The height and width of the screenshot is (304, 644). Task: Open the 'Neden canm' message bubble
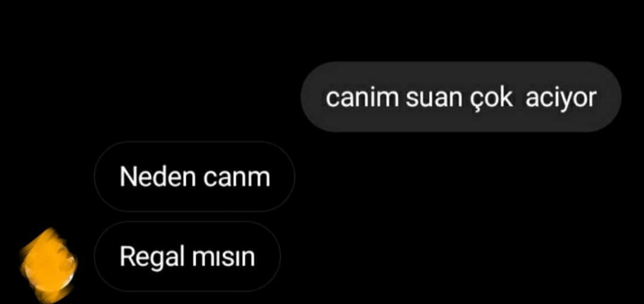[194, 176]
